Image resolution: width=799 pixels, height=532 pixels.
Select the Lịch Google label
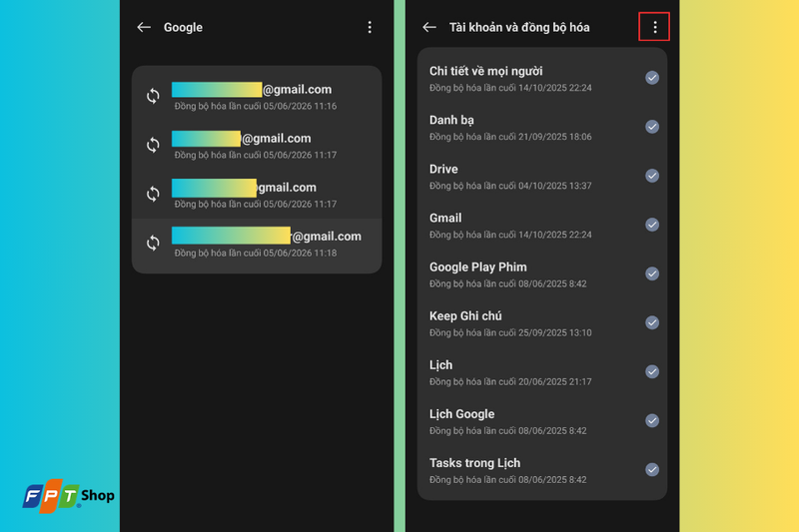pos(461,414)
